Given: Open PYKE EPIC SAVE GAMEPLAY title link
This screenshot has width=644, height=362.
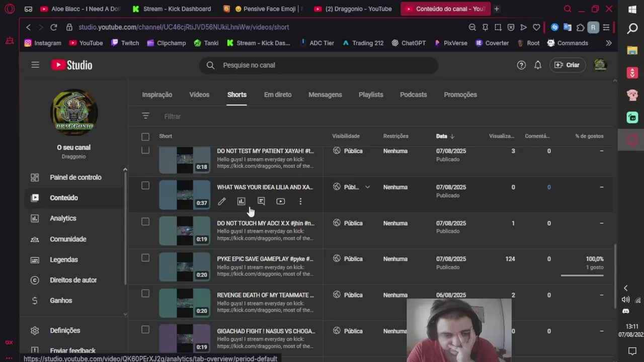Looking at the screenshot, I should coord(265,259).
